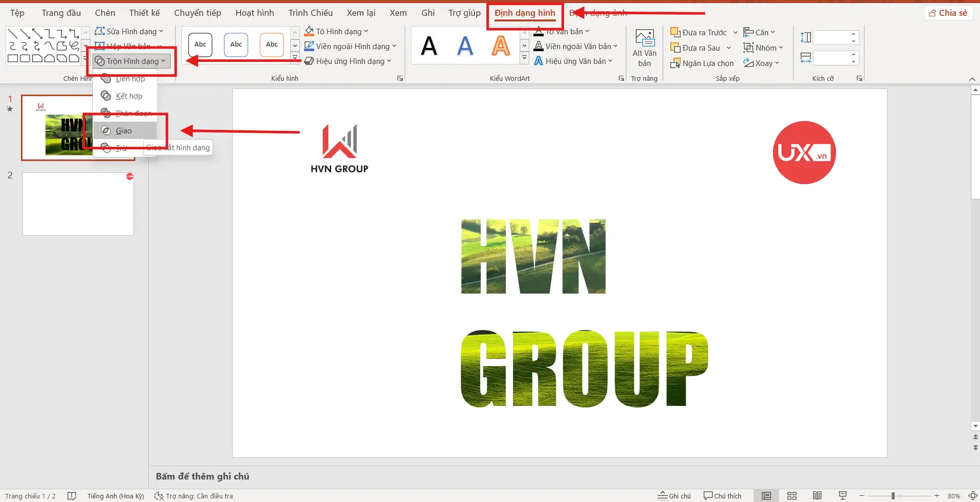Select the orange outlined WordArt A style

click(500, 46)
